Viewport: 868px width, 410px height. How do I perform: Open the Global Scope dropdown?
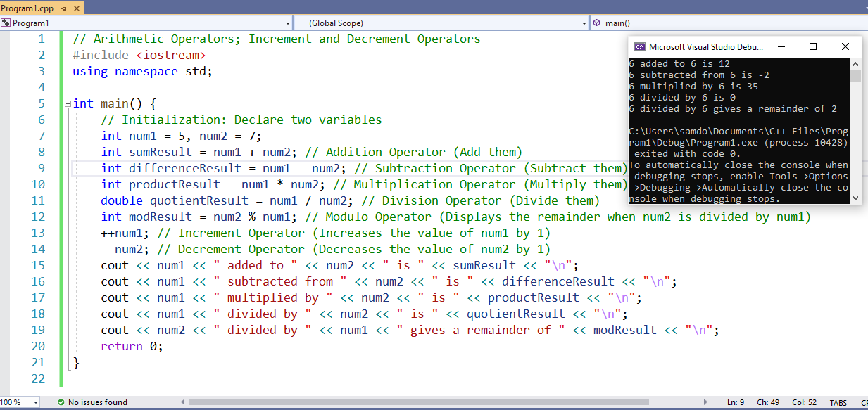click(584, 23)
